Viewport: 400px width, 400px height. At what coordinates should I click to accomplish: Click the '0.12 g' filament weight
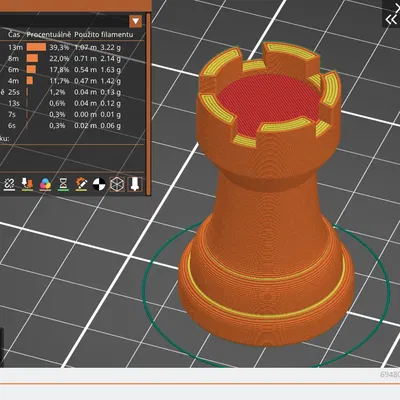coord(111,103)
